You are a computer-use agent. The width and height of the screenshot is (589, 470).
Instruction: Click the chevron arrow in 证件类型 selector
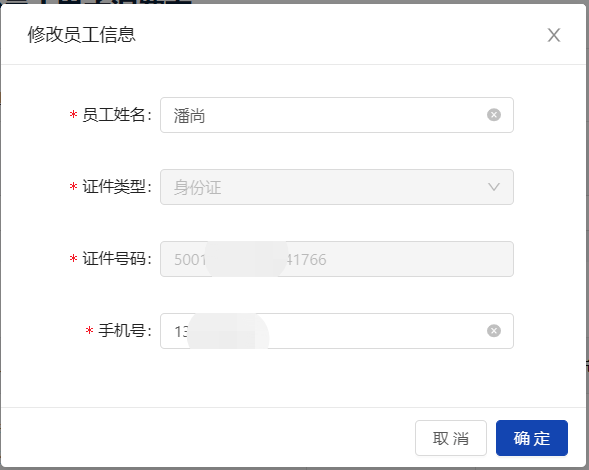[x=494, y=187]
